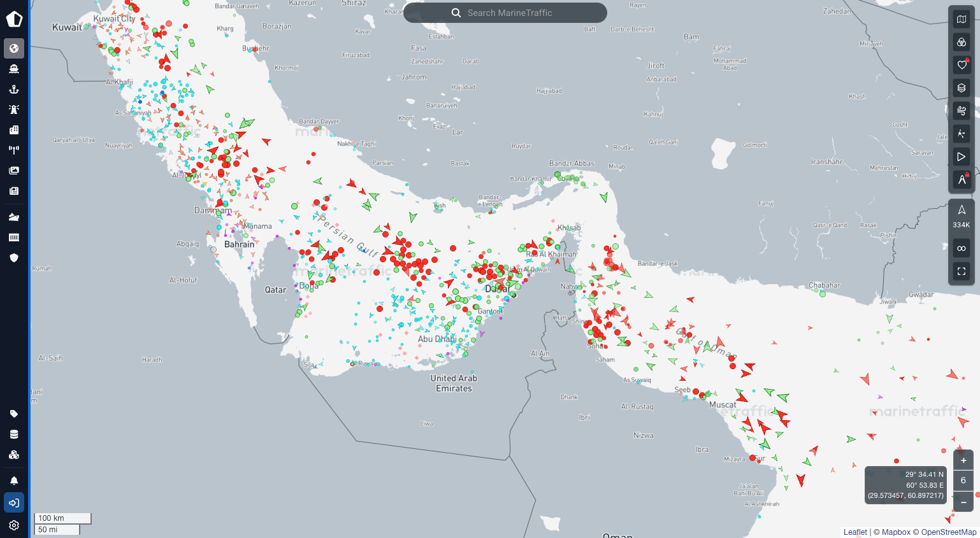Open the Vessels section in the sidebar
Viewport: 980px width, 538px height.
point(14,69)
